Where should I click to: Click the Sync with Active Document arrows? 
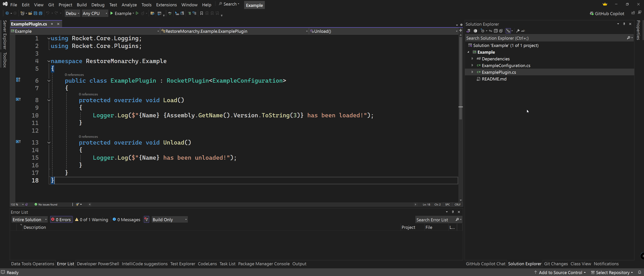(490, 31)
